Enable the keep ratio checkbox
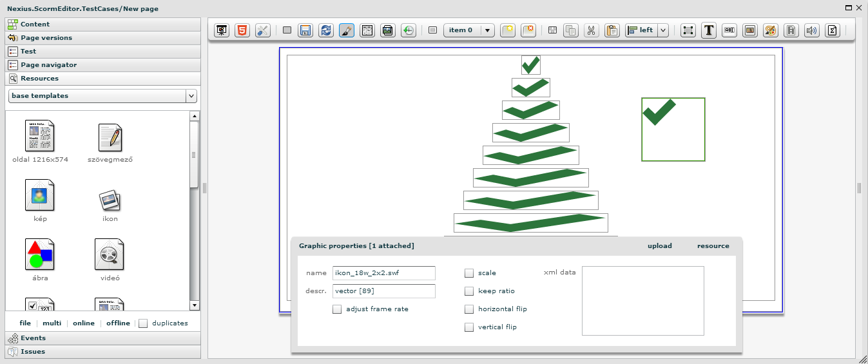Viewport: 868px width, 364px height. (x=469, y=291)
